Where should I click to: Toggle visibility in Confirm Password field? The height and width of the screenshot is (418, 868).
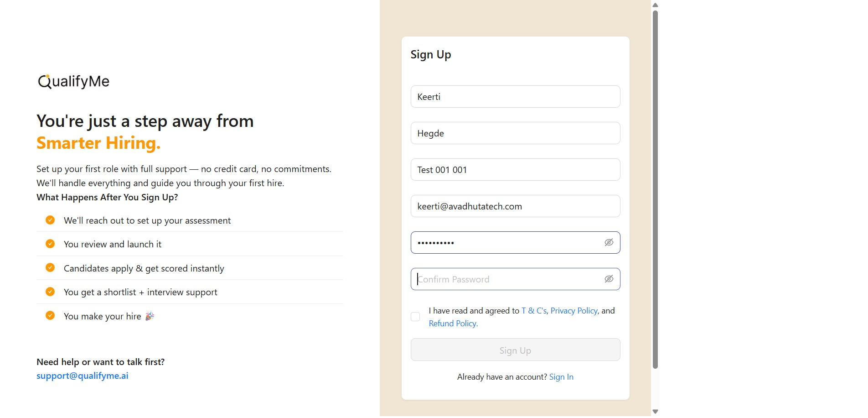[x=609, y=279]
